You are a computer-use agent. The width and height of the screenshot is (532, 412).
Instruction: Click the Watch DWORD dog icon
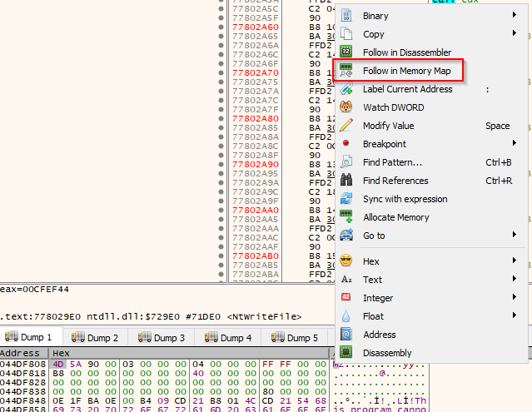[346, 107]
